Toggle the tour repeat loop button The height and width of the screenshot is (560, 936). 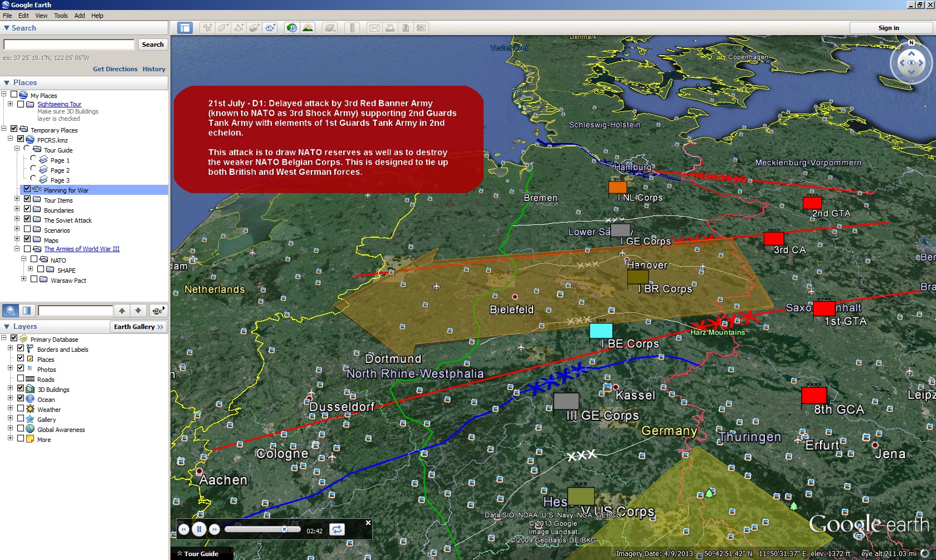pos(337,529)
